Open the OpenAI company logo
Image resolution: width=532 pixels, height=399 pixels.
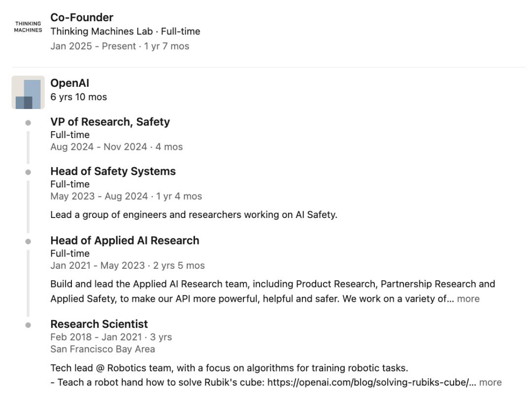click(x=28, y=92)
